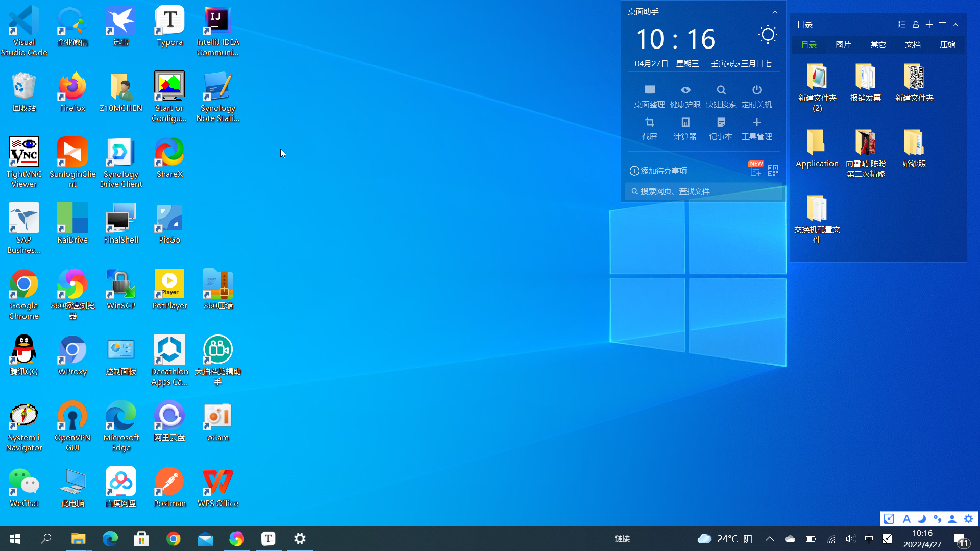The width and height of the screenshot is (980, 551).
Task: Select Google Chrome desktop shortcut
Action: pyautogui.click(x=24, y=294)
